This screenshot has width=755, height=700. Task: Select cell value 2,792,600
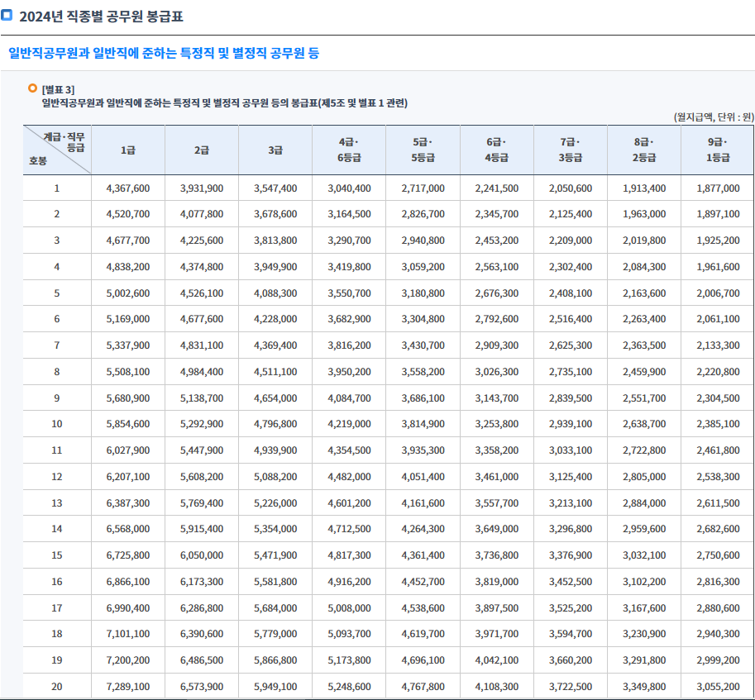[x=496, y=318]
